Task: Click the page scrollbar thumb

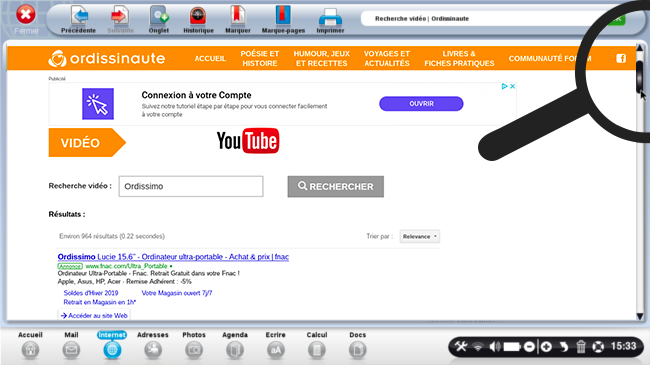Action: (x=640, y=77)
